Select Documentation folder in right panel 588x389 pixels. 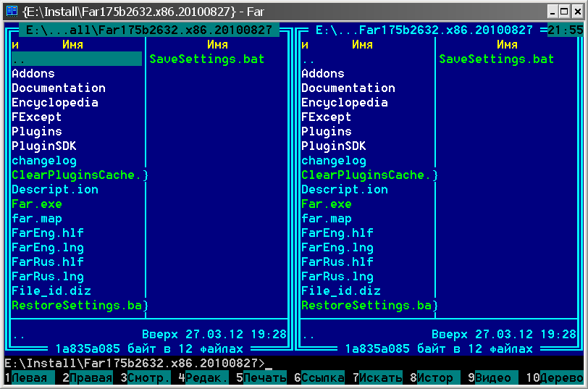[x=348, y=88]
